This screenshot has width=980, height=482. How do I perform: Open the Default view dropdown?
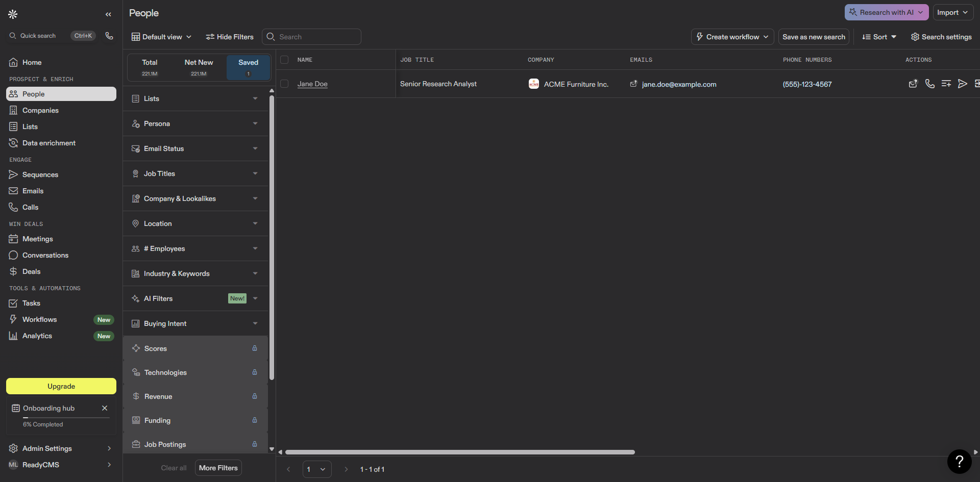(162, 37)
